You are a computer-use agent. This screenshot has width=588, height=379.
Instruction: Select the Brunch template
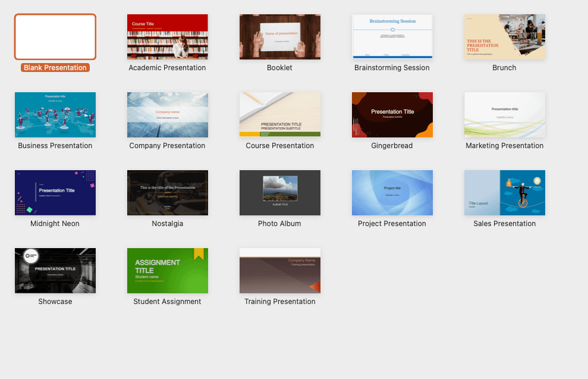504,37
